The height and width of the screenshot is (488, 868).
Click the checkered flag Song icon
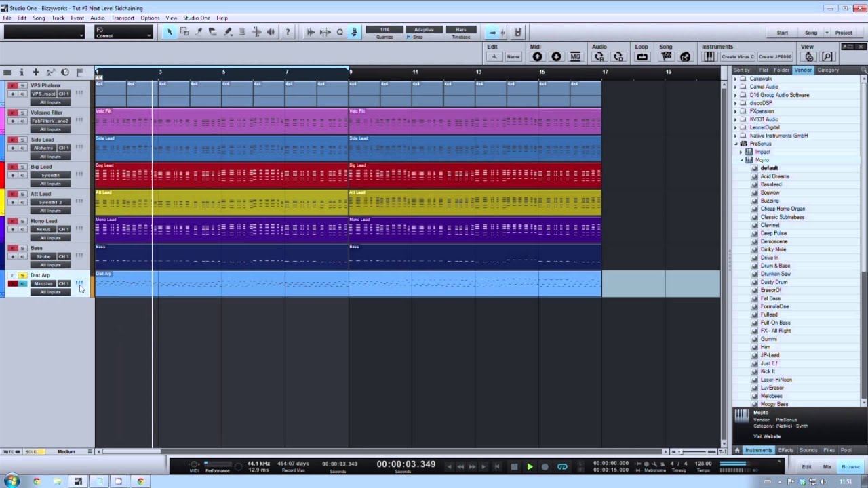667,57
